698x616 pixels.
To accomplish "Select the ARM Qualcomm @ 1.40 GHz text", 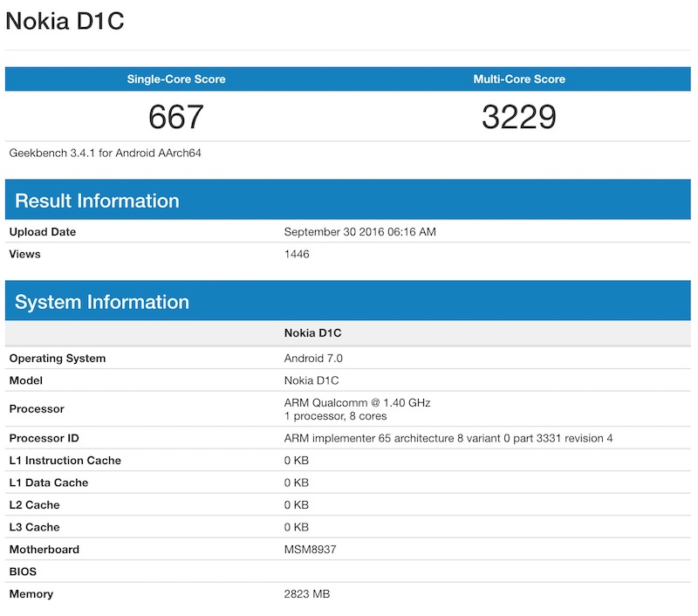I will [x=357, y=403].
